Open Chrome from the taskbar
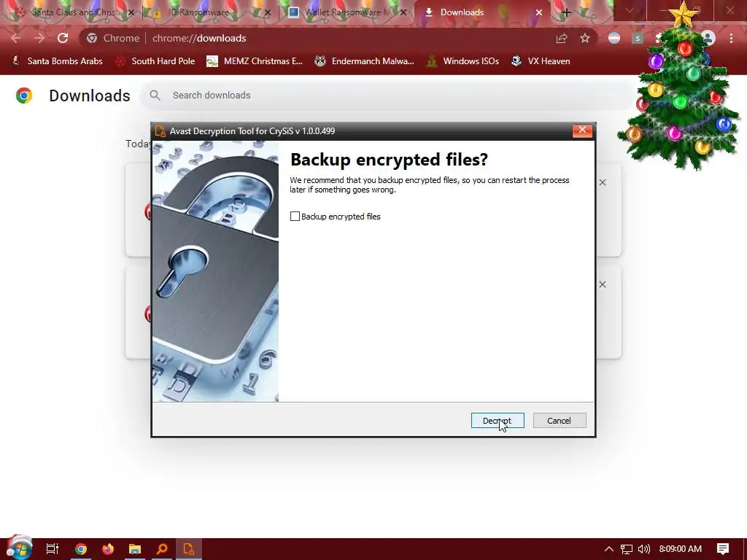This screenshot has height=560, width=747. (80, 549)
